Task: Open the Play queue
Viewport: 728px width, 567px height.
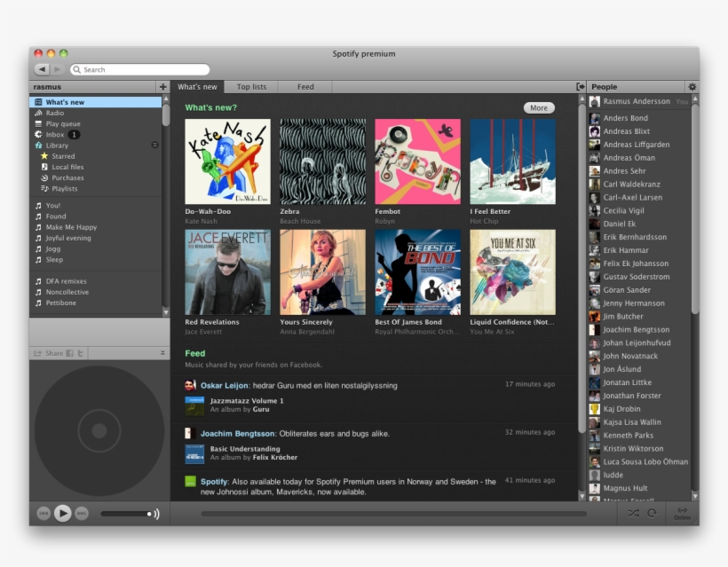Action: point(62,124)
